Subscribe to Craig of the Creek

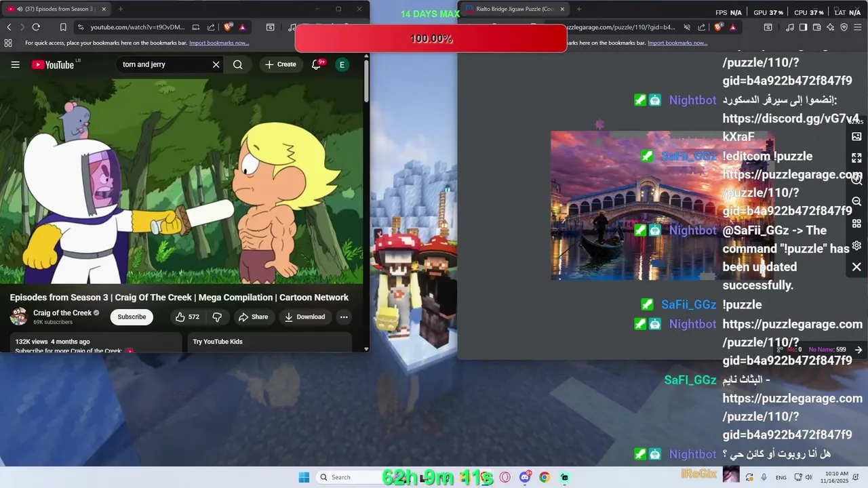point(132,317)
